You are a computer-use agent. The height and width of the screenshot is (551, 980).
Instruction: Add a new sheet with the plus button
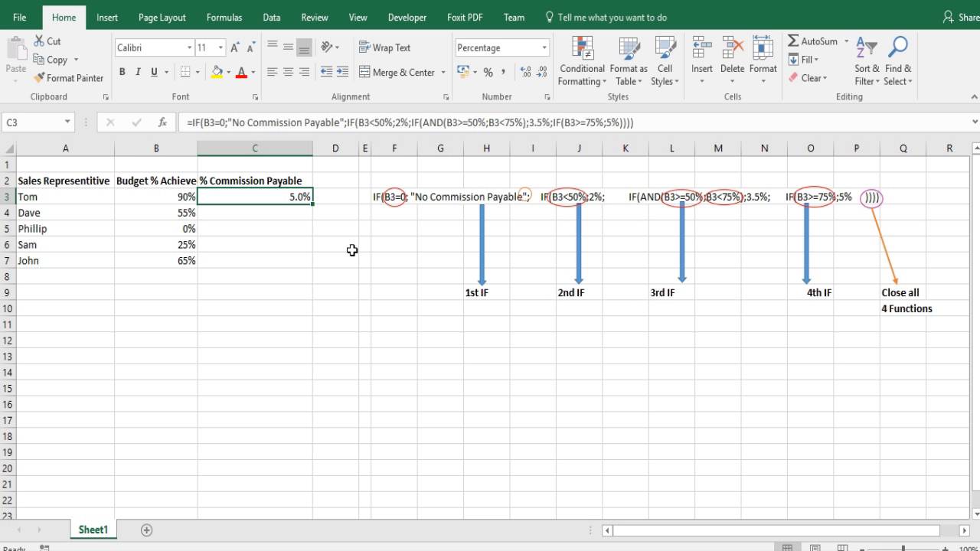(146, 530)
